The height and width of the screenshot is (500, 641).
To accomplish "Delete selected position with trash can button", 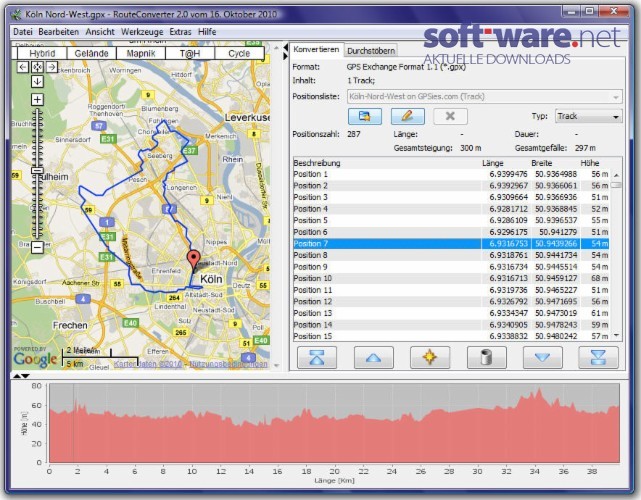I will [x=486, y=358].
